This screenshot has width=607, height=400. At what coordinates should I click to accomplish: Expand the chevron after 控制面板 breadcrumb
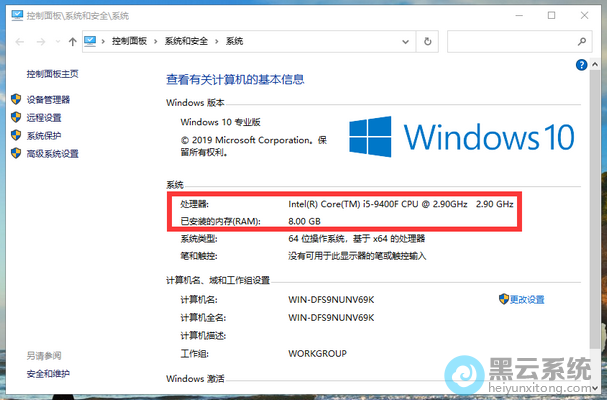pos(156,42)
